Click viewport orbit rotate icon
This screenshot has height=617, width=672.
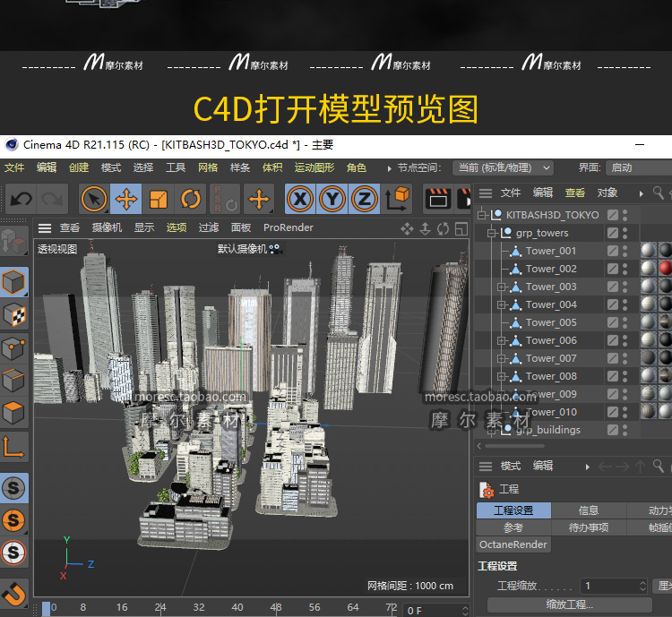click(x=443, y=229)
